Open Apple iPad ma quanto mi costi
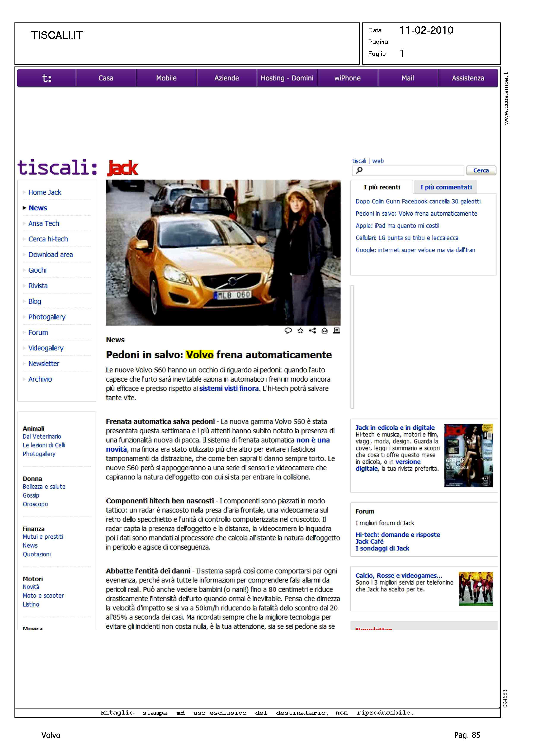The image size is (539, 756). click(x=397, y=226)
